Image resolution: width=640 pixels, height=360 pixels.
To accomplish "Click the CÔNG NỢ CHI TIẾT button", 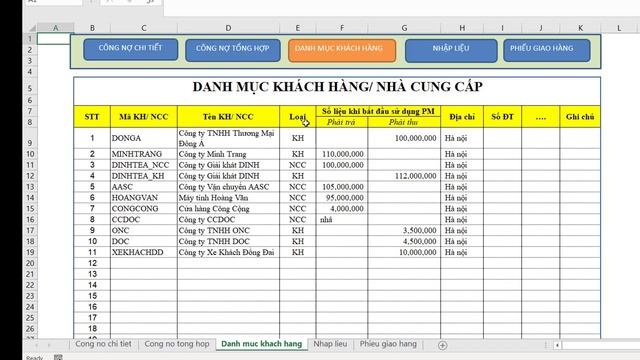I will click(131, 49).
